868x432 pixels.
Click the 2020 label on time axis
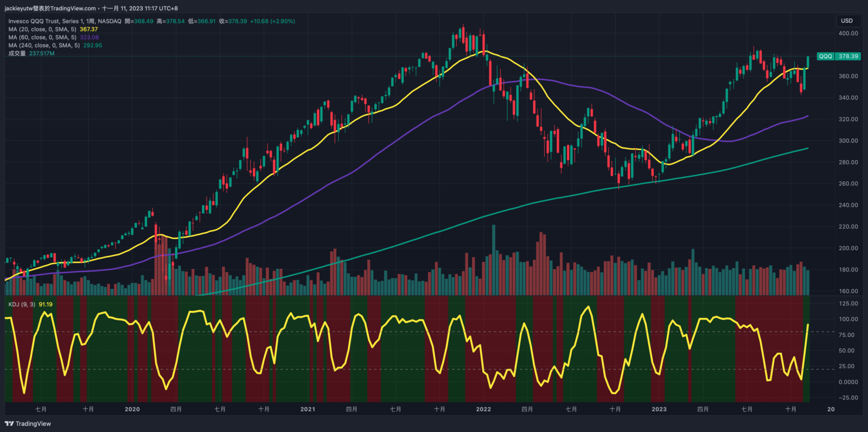tap(132, 409)
